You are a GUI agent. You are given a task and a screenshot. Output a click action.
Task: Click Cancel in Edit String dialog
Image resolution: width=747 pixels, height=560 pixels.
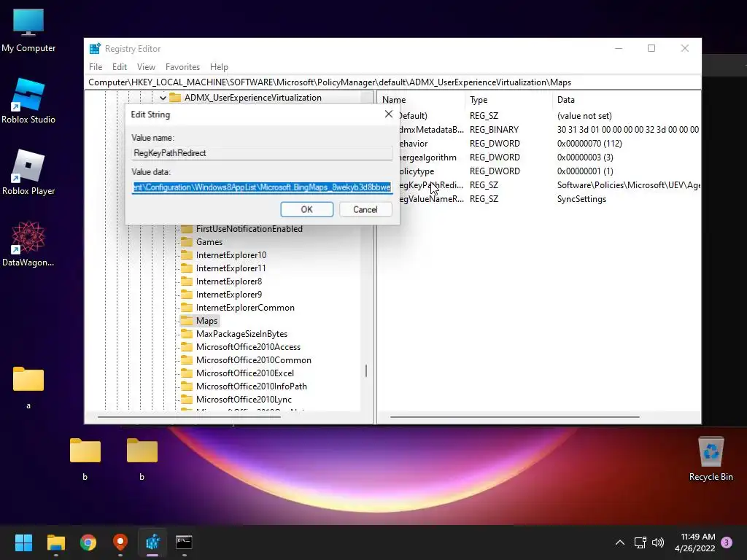tap(365, 209)
